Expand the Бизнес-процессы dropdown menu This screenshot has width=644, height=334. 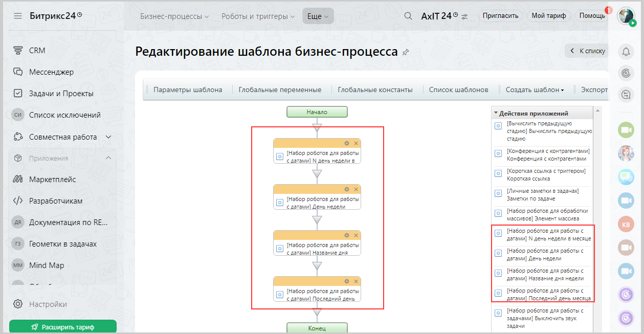174,16
